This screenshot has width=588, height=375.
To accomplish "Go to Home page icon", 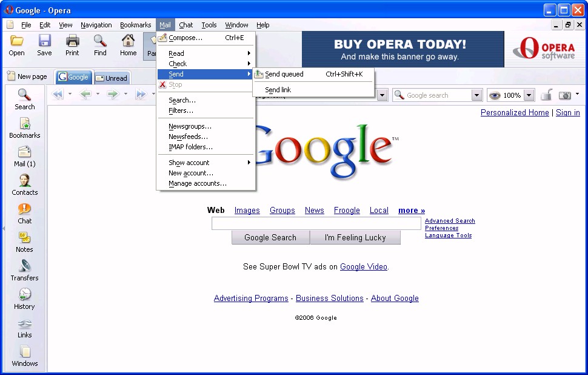I will pos(129,40).
